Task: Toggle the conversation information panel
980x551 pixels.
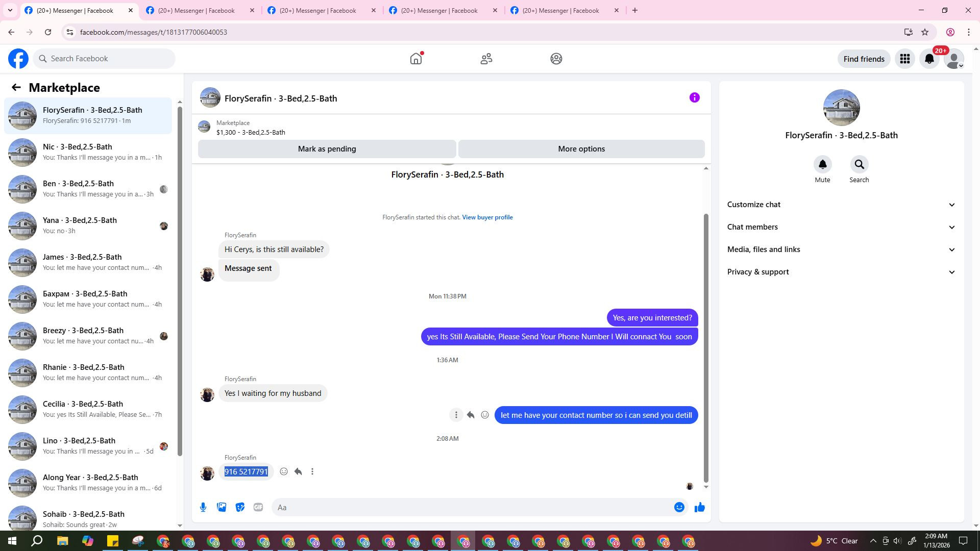Action: pyautogui.click(x=694, y=97)
